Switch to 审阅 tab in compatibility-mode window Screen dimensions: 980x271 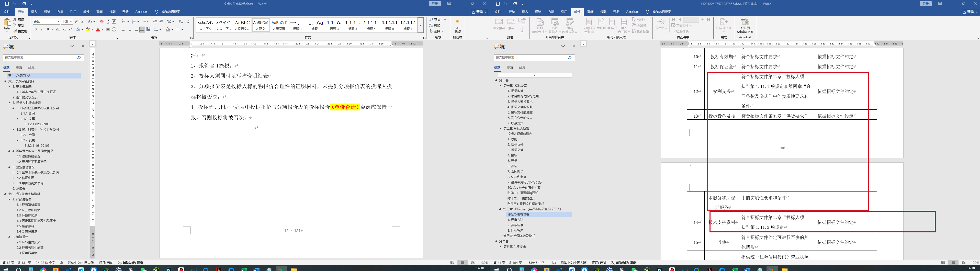tap(590, 12)
